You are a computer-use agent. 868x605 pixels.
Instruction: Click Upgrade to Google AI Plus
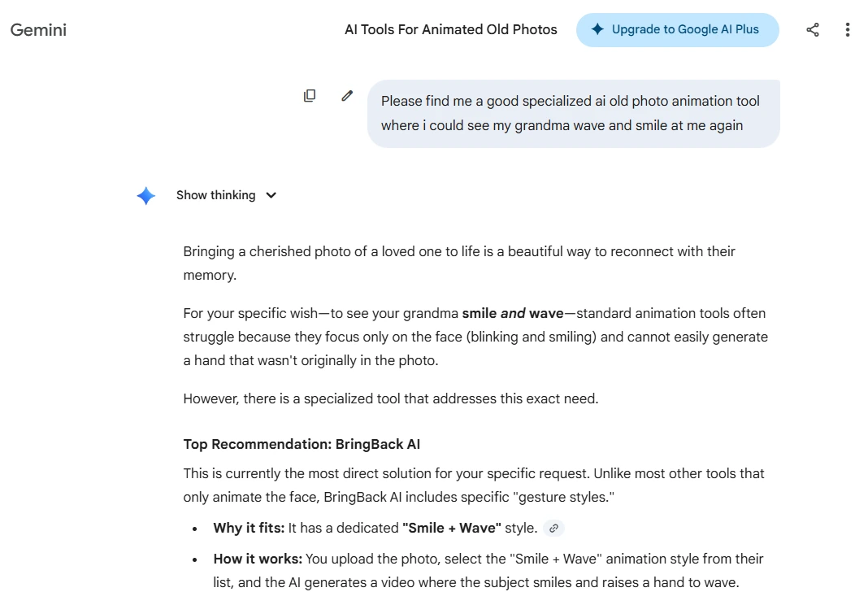[x=677, y=29]
